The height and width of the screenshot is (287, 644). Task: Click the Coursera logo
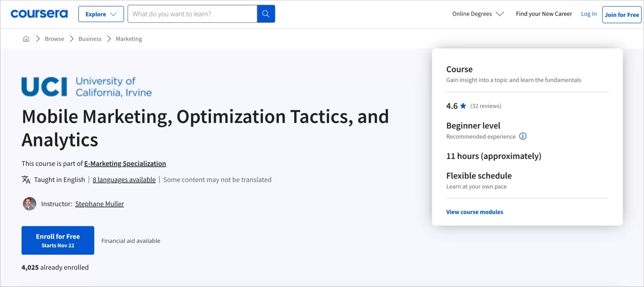39,14
